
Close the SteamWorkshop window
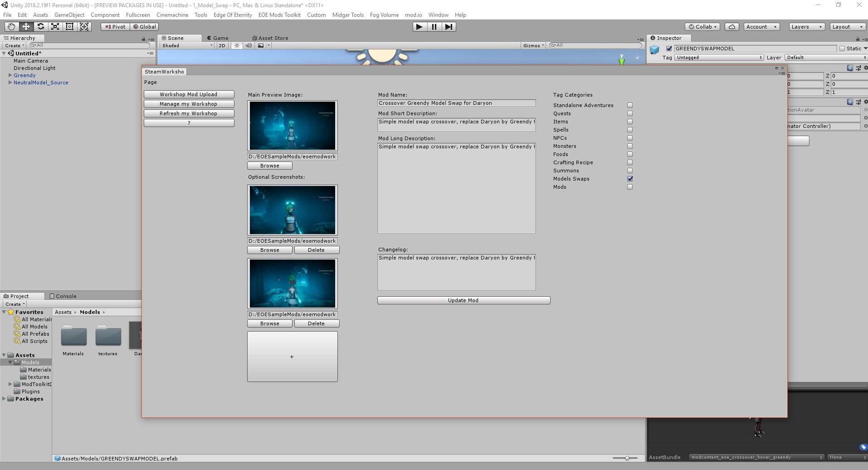coord(782,68)
